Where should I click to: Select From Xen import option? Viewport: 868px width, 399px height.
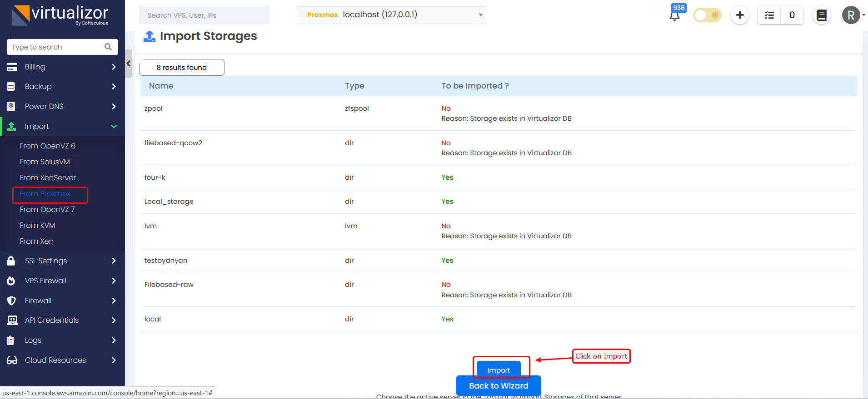[36, 241]
